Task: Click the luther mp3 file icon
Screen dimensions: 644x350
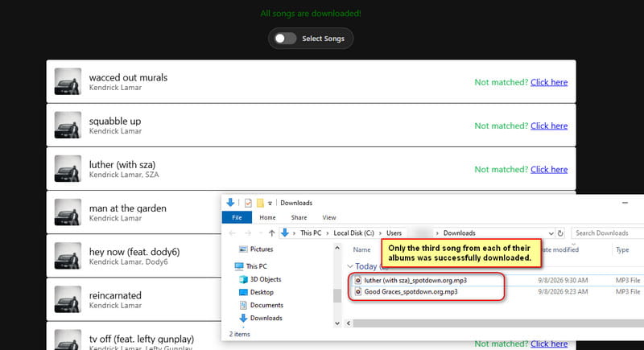Action: [357, 280]
